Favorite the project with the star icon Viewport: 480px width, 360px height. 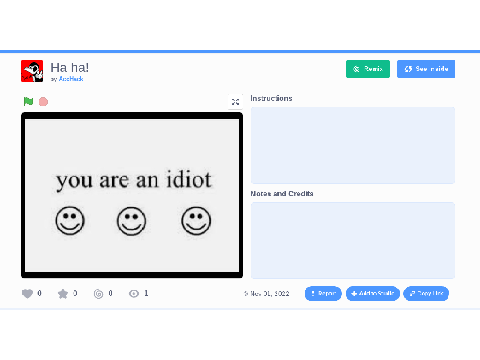click(63, 294)
